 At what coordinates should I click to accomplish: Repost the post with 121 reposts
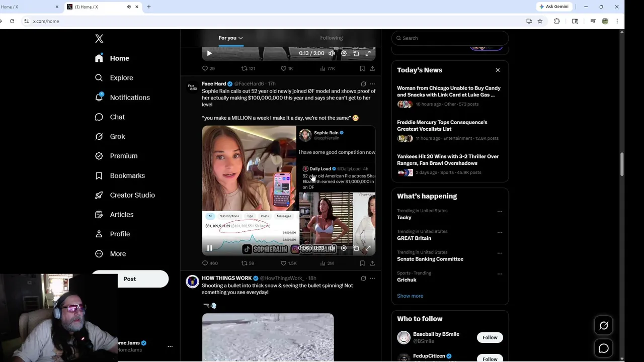[x=248, y=68]
